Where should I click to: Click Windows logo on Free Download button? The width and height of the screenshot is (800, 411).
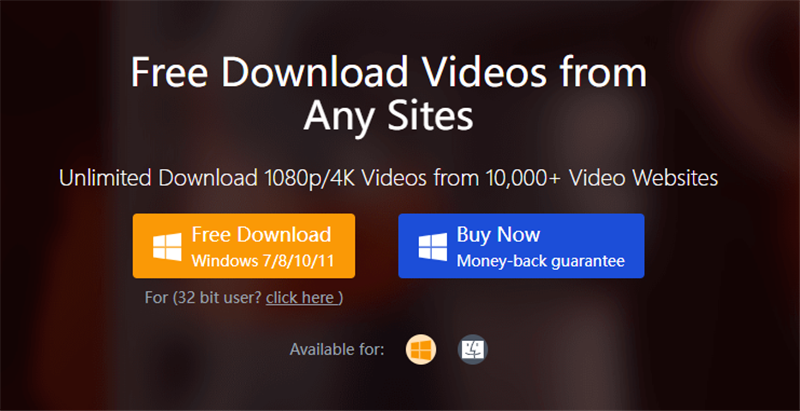[167, 247]
